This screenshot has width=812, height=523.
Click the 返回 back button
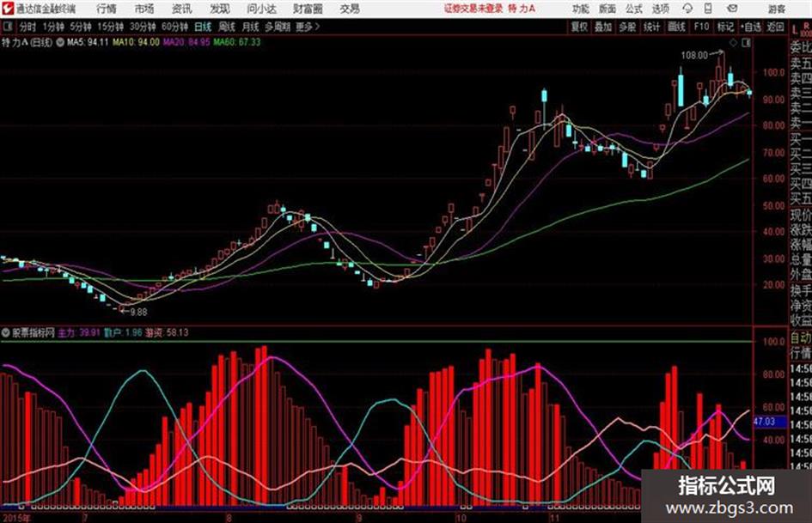point(775,27)
